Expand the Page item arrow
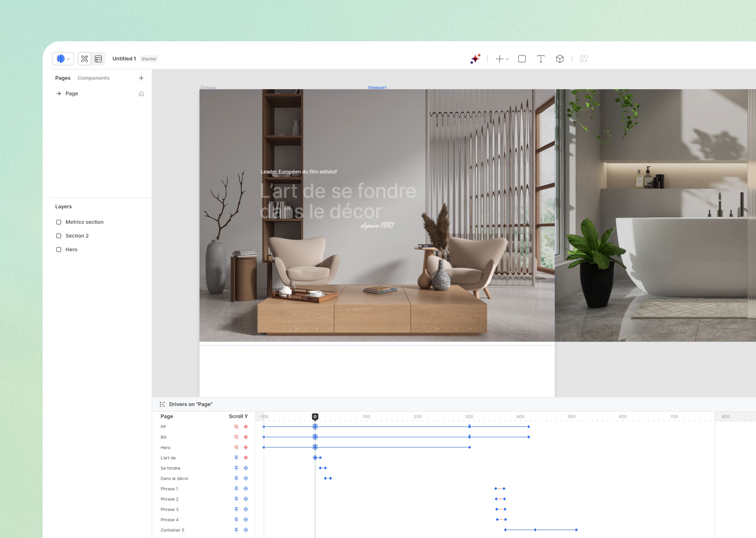The image size is (756, 538). 59,94
